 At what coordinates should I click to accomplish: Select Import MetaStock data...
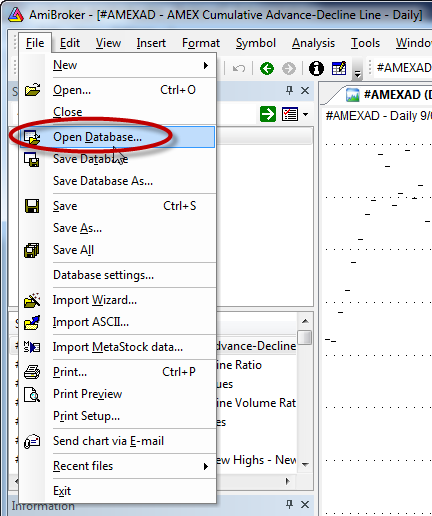click(x=117, y=347)
